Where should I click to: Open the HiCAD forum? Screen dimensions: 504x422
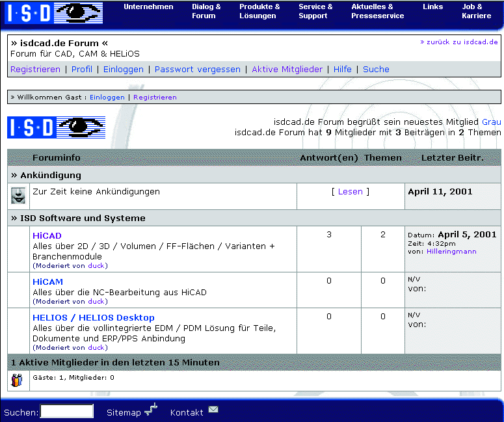pos(47,236)
